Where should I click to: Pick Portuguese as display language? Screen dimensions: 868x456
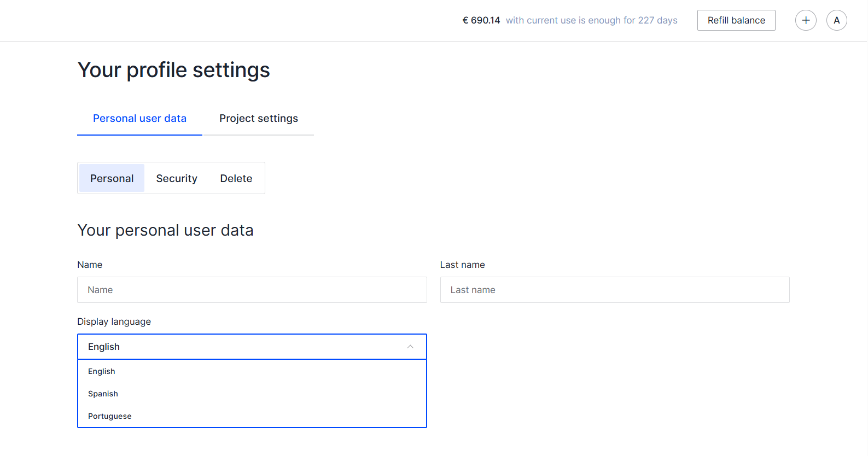(110, 416)
